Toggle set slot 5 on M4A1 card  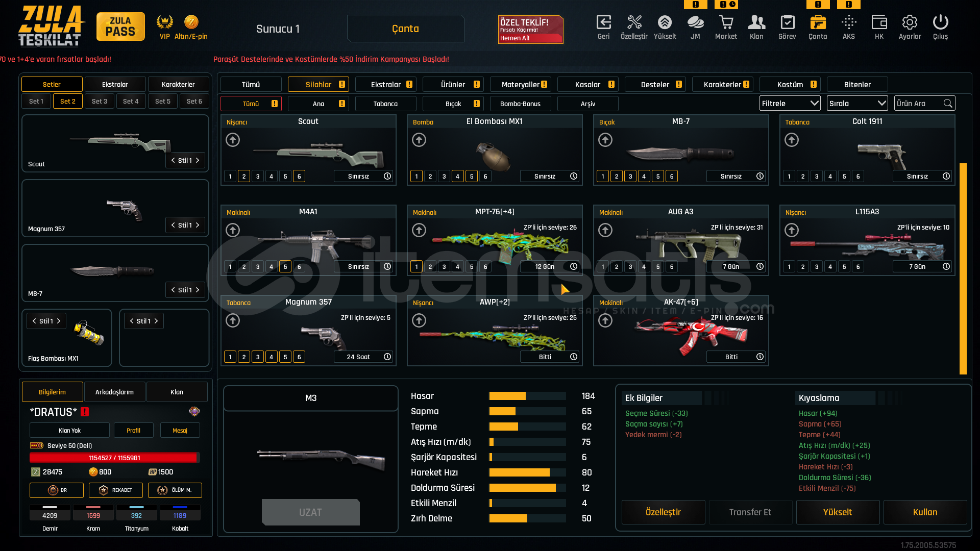coord(285,266)
